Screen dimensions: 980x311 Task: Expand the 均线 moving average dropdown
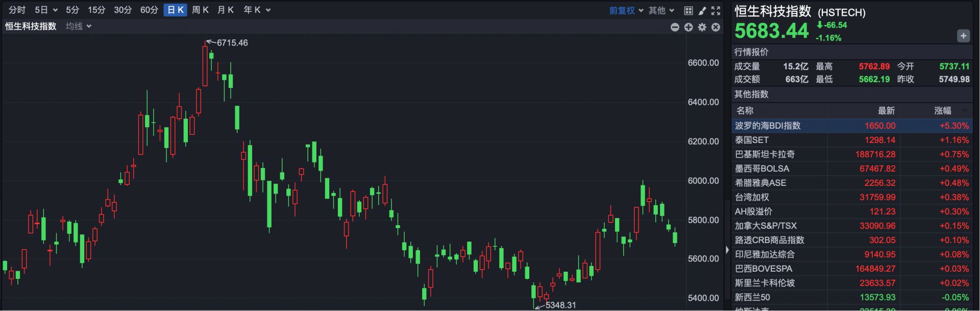click(79, 26)
